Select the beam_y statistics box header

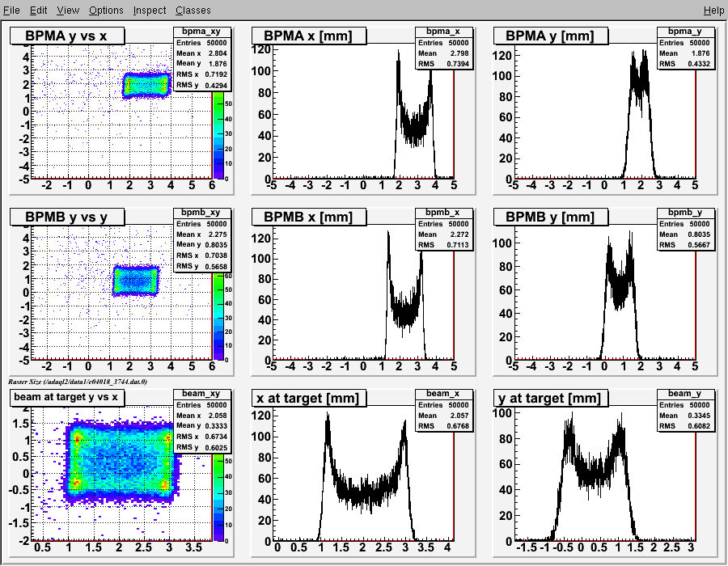685,394
